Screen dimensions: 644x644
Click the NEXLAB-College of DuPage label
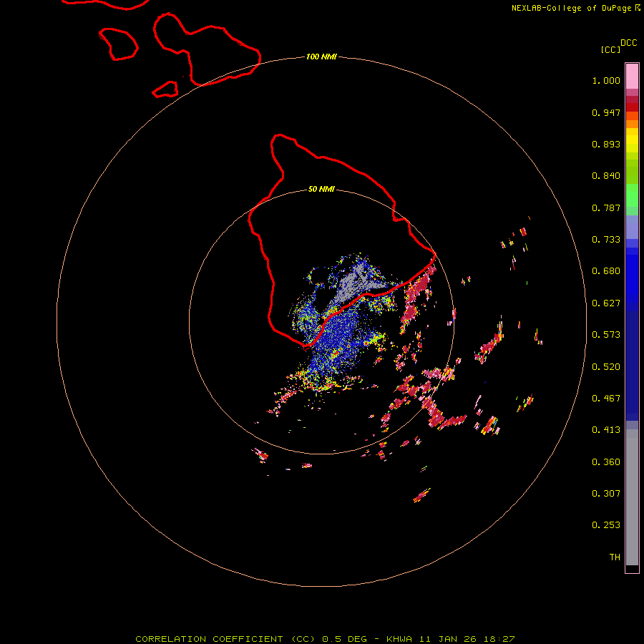(x=575, y=8)
